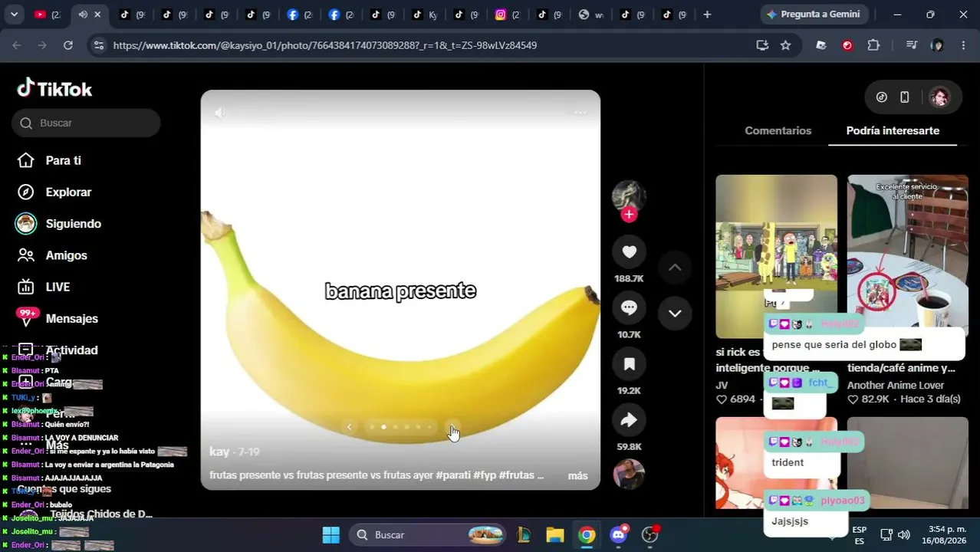980x552 pixels.
Task: Open the three-dot options on video
Action: (x=580, y=113)
